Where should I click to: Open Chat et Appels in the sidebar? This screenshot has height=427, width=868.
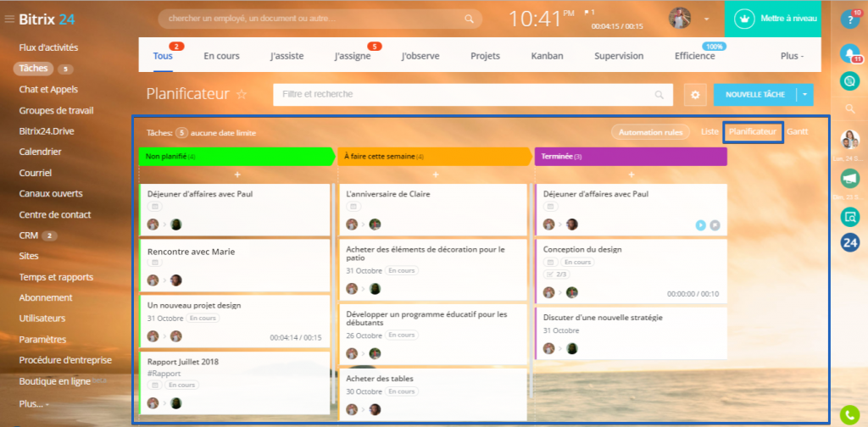click(x=48, y=89)
